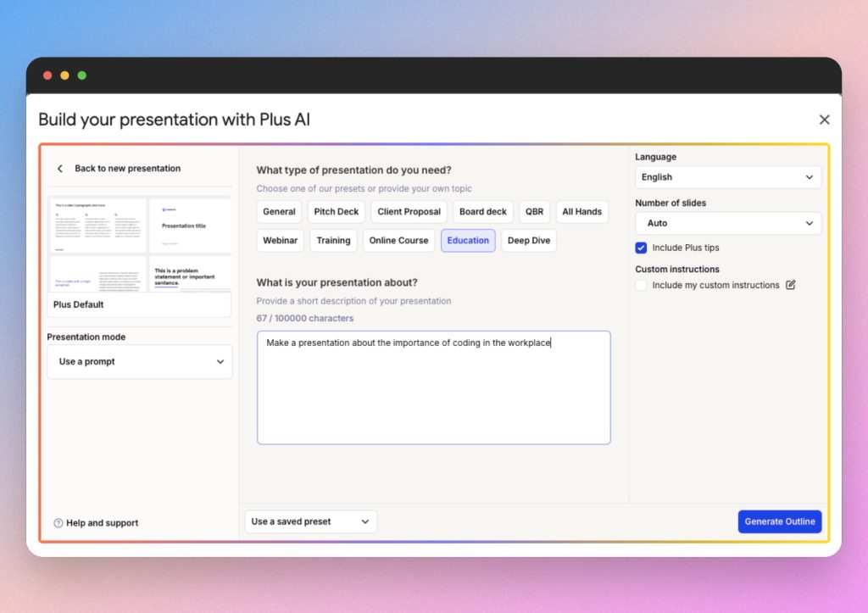Image resolution: width=868 pixels, height=613 pixels.
Task: Click the Help and support link
Action: (102, 523)
